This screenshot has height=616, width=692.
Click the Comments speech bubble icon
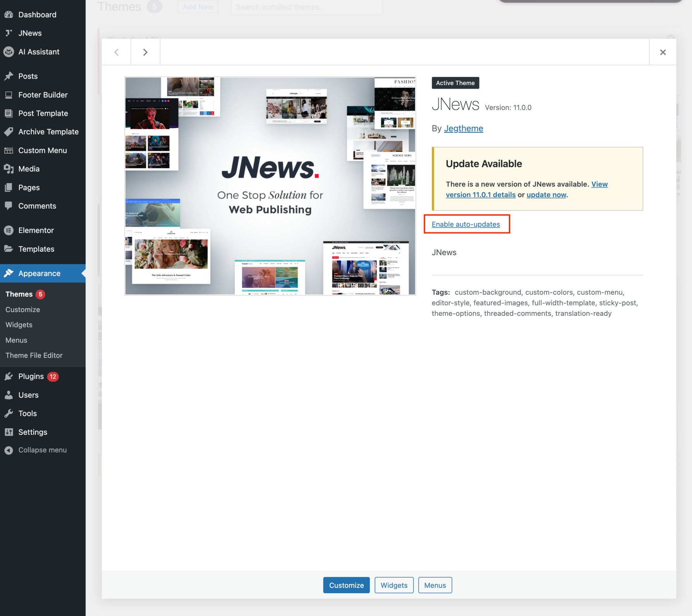pos(9,206)
